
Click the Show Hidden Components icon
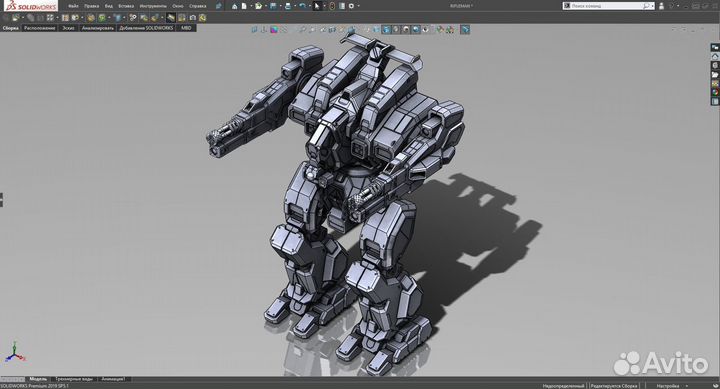pyautogui.click(x=90, y=17)
